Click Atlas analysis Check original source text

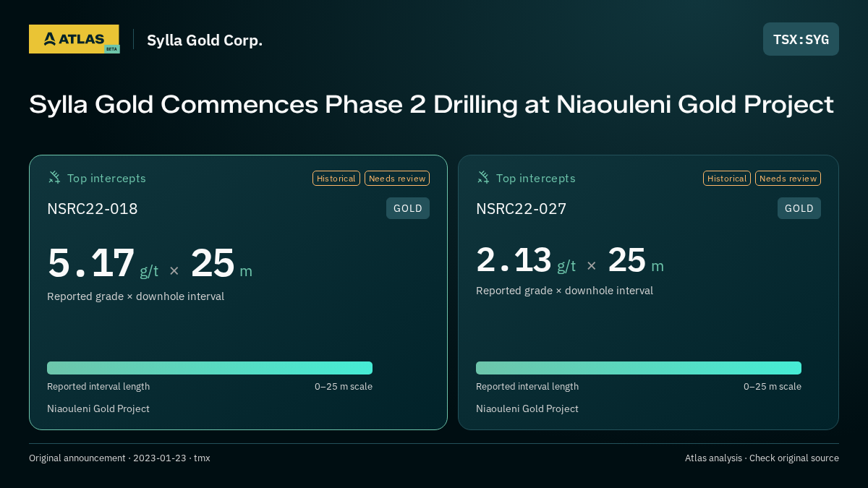tap(762, 458)
